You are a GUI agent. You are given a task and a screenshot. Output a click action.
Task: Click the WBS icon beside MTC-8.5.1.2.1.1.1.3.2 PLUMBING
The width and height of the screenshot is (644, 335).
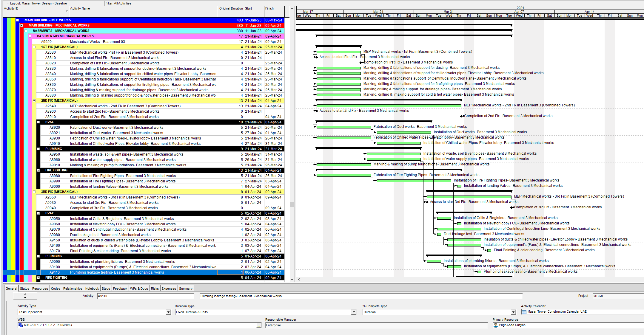[21, 325]
